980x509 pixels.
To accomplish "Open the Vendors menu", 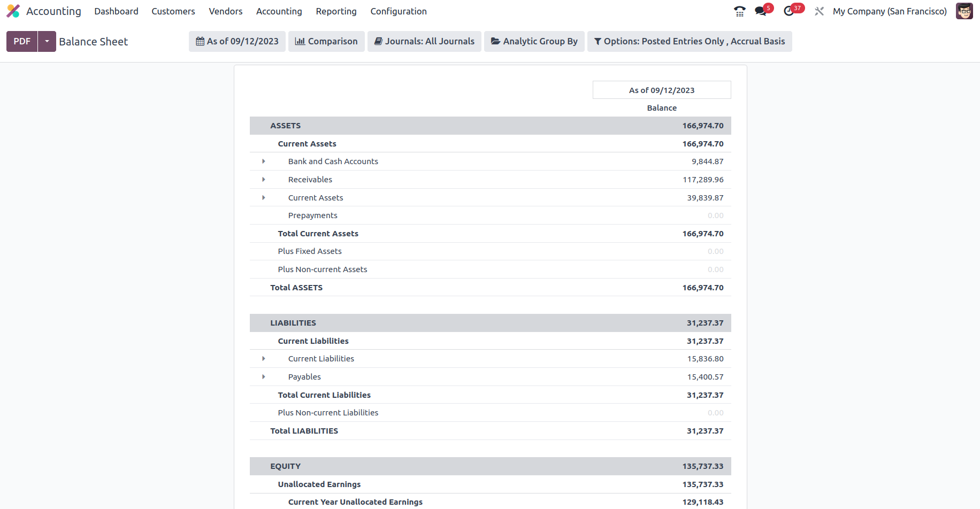I will click(x=226, y=11).
